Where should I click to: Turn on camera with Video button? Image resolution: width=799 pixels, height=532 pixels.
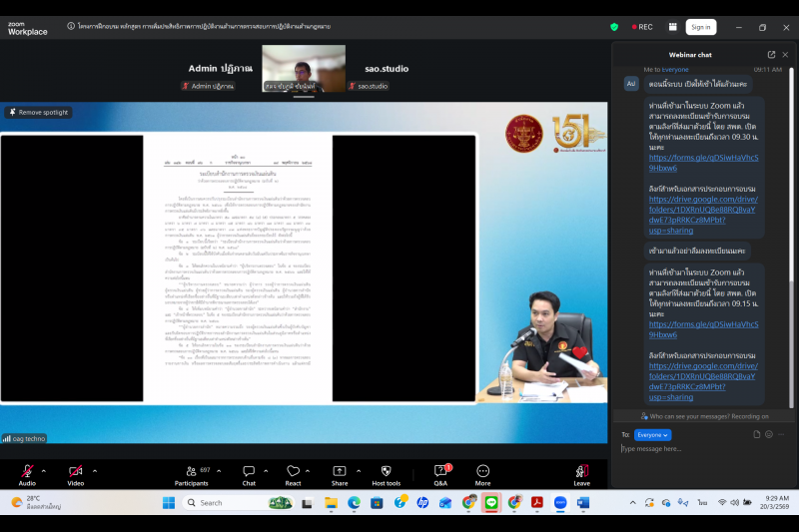pos(76,471)
